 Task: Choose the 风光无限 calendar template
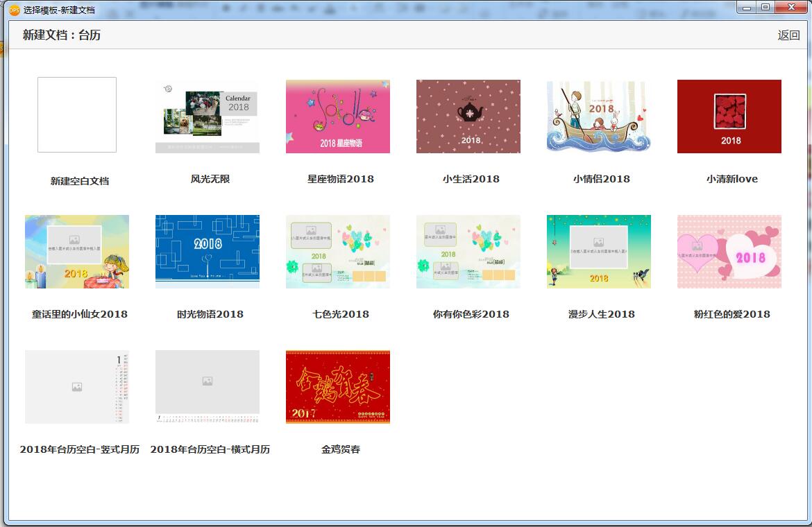point(207,116)
